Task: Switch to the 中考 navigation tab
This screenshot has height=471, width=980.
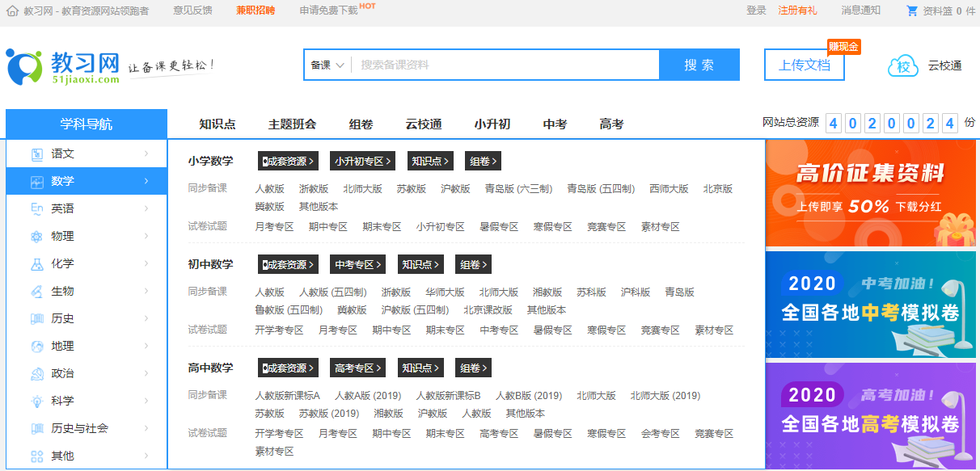Action: (x=555, y=124)
